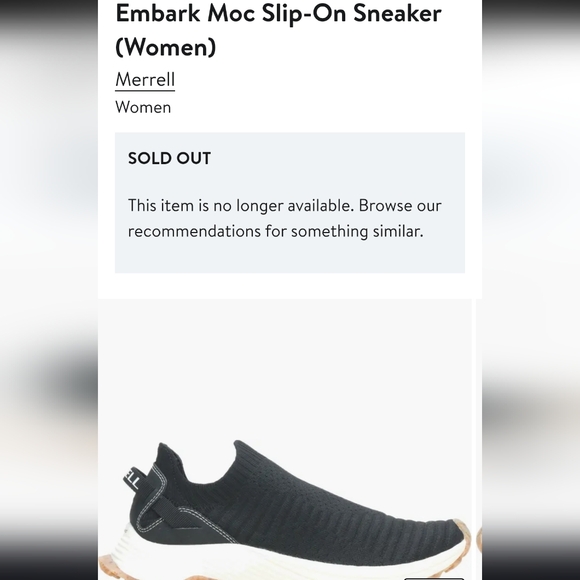Screen dimensions: 580x580
Task: Click the sold out notice panel background
Action: pos(290,257)
